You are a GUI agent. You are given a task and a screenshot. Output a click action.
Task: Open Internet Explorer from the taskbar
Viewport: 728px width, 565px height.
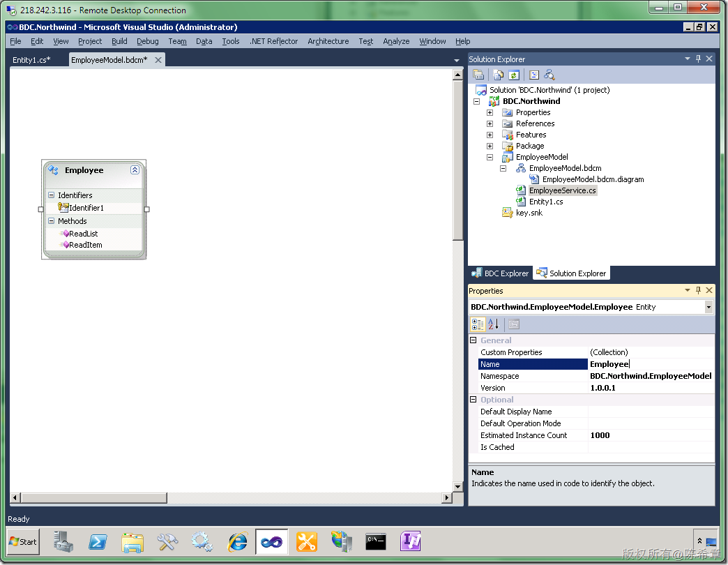click(x=237, y=542)
